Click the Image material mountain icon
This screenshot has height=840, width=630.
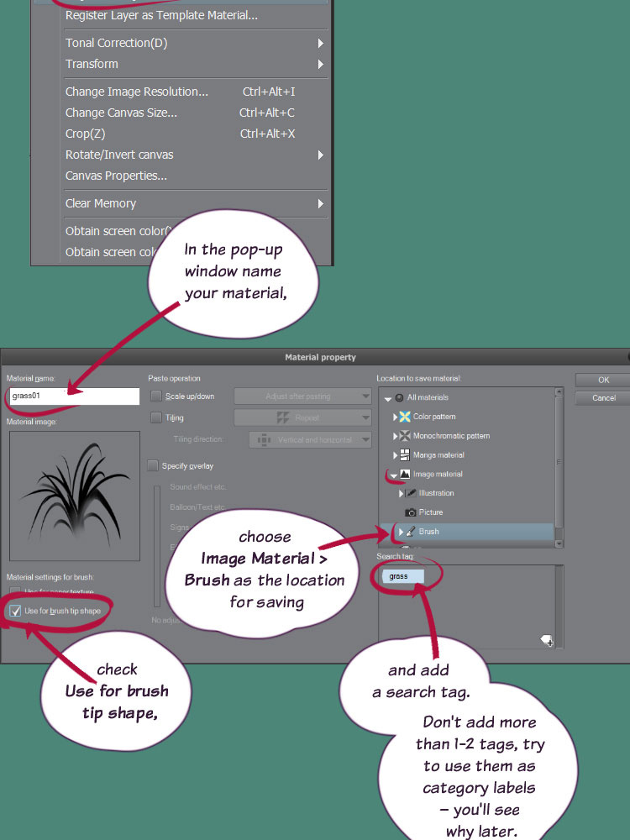[x=405, y=475]
